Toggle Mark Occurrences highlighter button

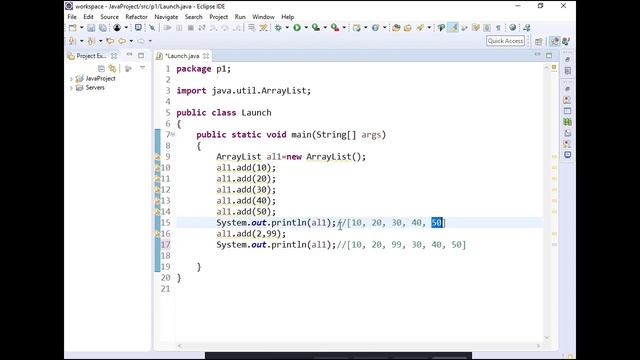tap(453, 27)
